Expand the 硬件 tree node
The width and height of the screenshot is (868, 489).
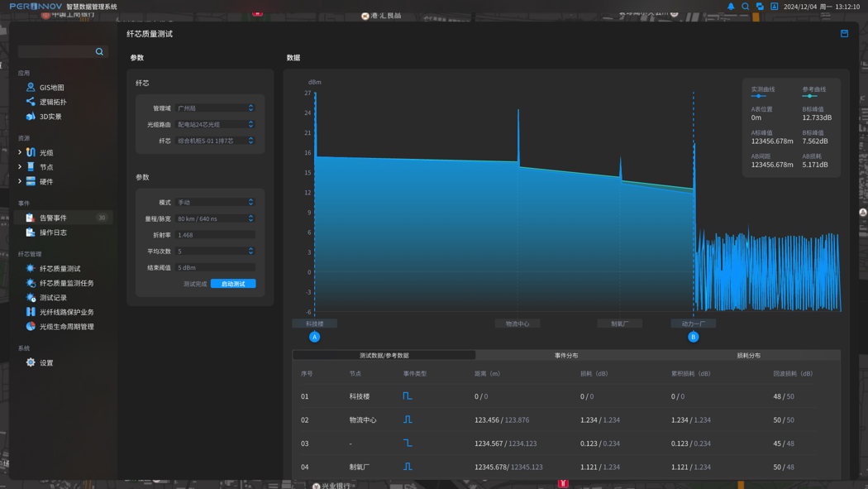coord(20,181)
